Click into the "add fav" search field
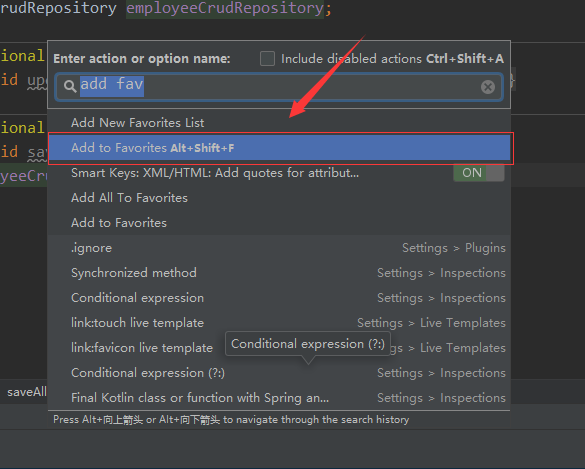Screen dimensions: 585x469 point(279,87)
